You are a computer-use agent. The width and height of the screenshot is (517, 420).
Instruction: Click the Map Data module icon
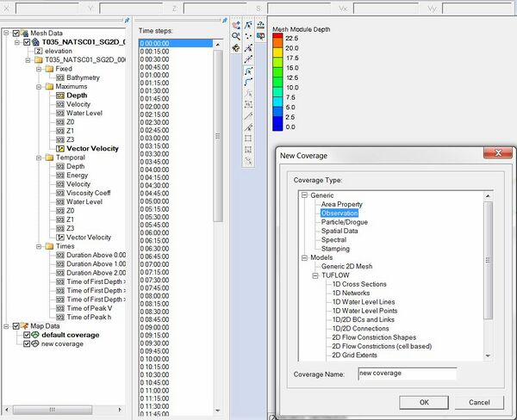click(x=27, y=326)
